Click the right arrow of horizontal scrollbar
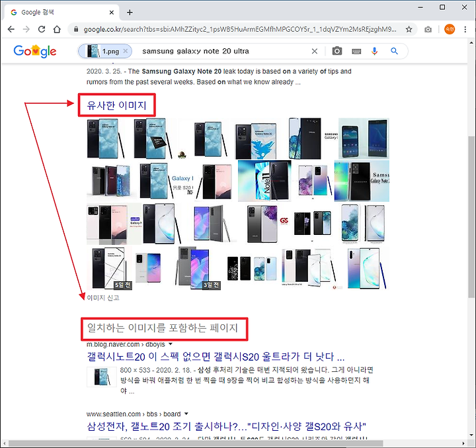476x448 pixels. [463, 443]
